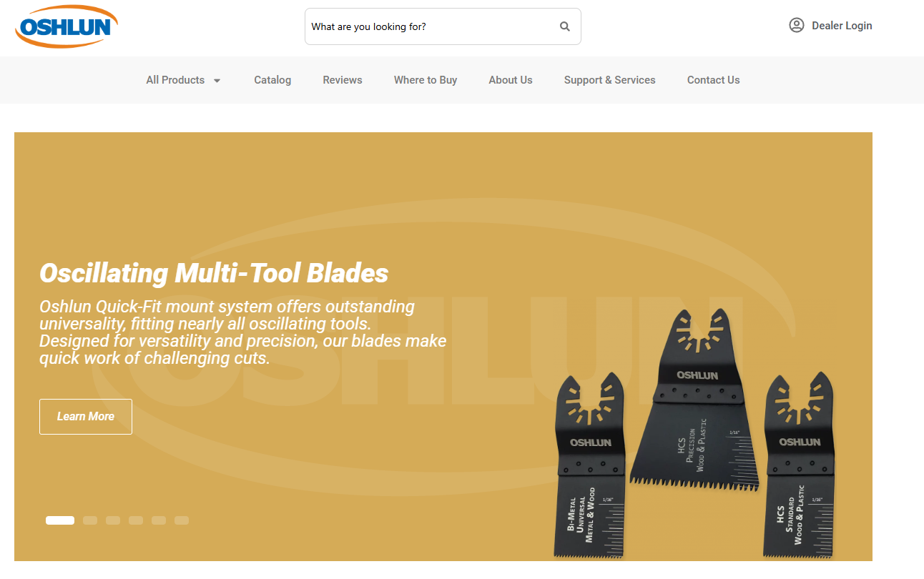
Task: Select the first active carousel slide indicator
Action: (60, 520)
